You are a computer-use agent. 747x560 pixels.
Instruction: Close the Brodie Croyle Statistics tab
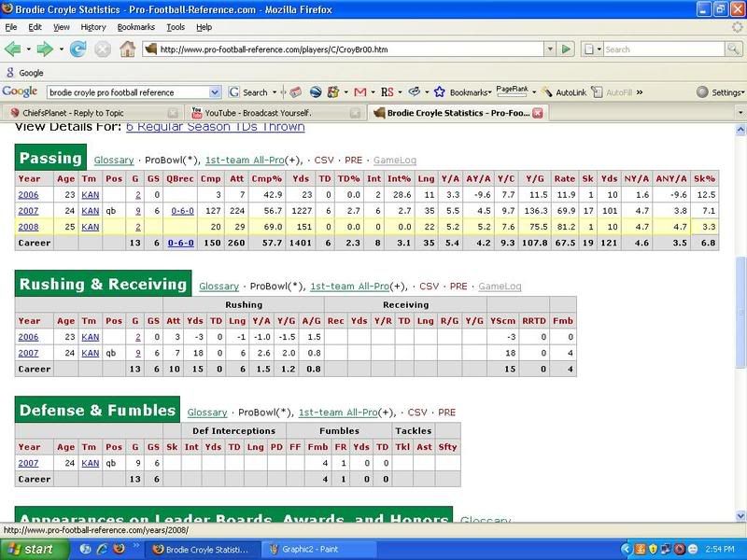538,113
